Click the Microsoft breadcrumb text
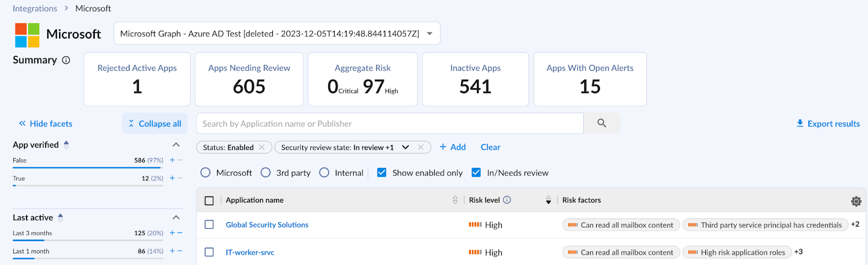The width and height of the screenshot is (868, 265). 93,8
